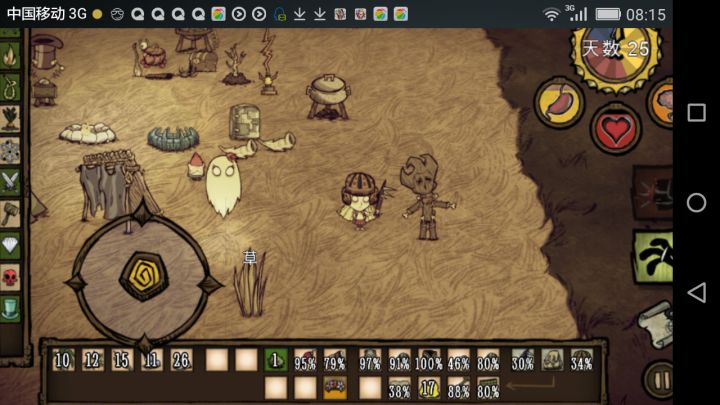Tap the green pick-up action button

(654, 257)
